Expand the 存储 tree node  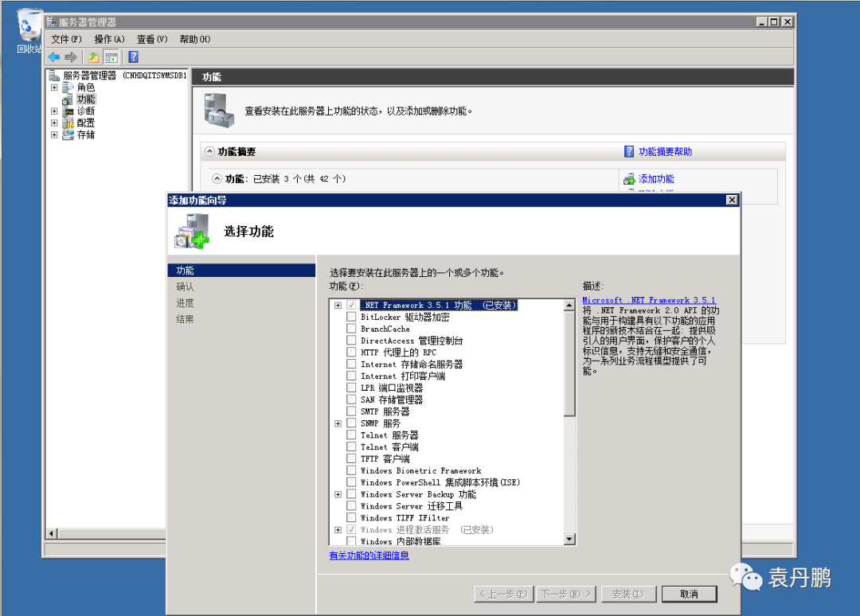click(54, 135)
